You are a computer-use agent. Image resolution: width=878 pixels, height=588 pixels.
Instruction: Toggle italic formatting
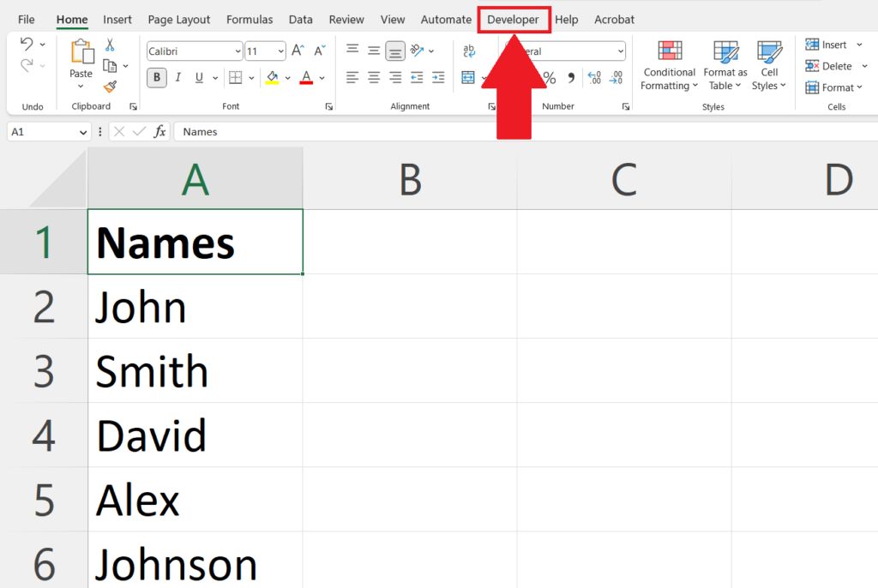[x=178, y=77]
